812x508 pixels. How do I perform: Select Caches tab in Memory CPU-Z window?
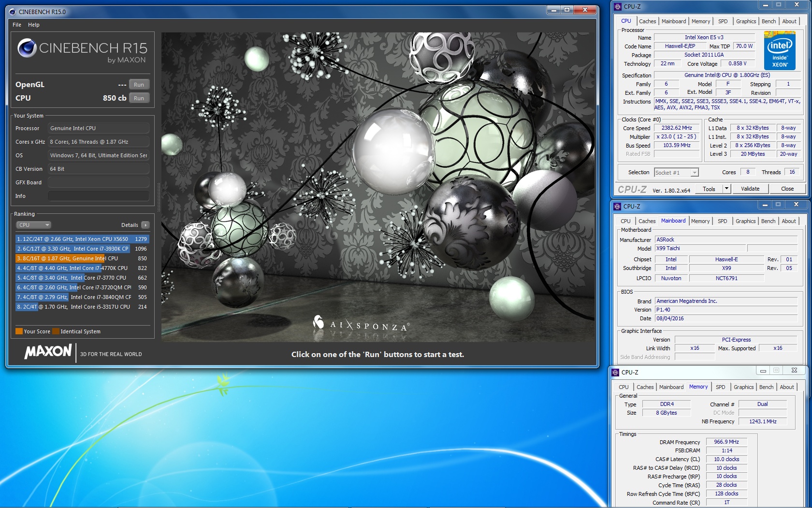(x=645, y=387)
